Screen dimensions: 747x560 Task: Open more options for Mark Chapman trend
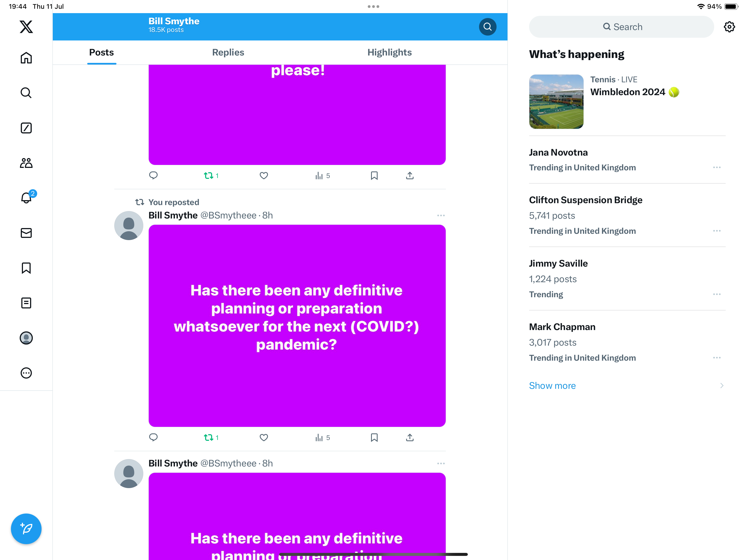pyautogui.click(x=717, y=358)
